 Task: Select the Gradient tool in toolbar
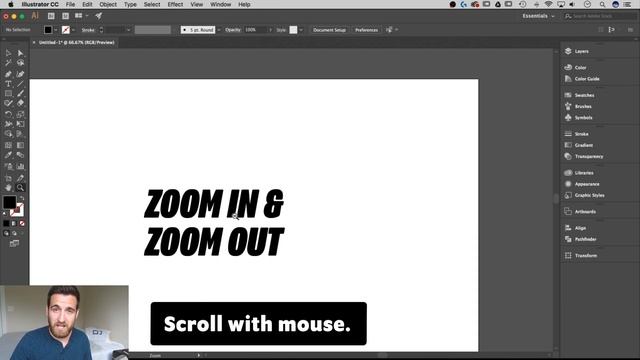(20, 145)
